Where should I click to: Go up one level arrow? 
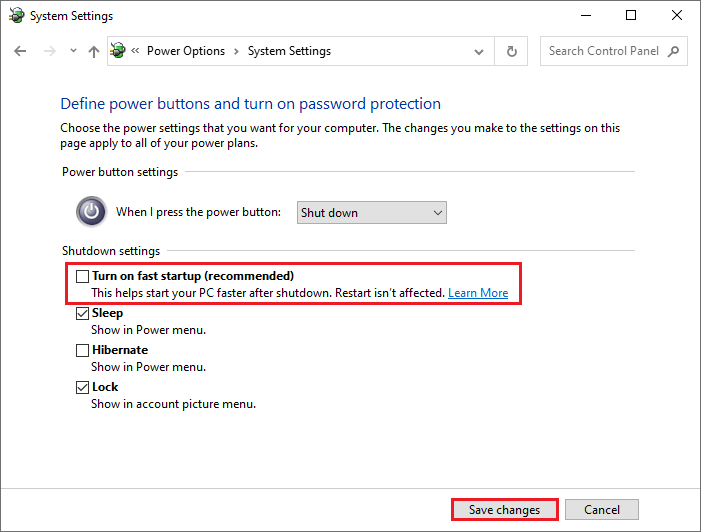(93, 51)
